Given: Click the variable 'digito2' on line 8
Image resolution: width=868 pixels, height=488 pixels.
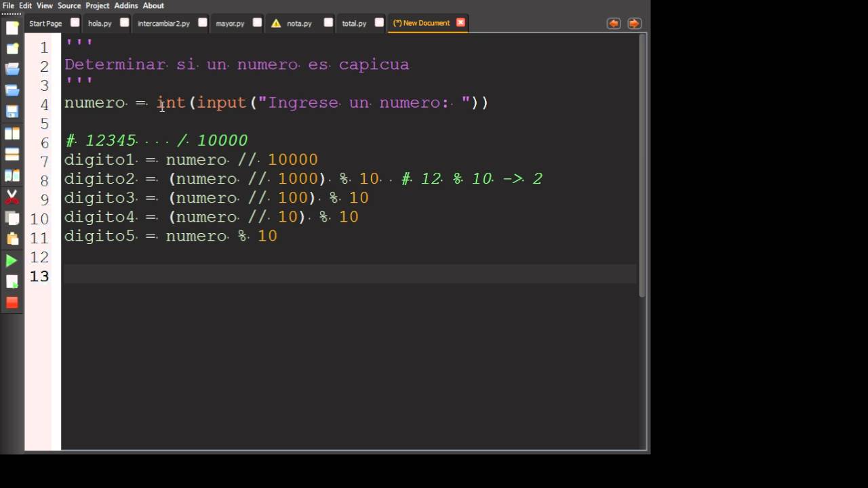Looking at the screenshot, I should click(100, 179).
